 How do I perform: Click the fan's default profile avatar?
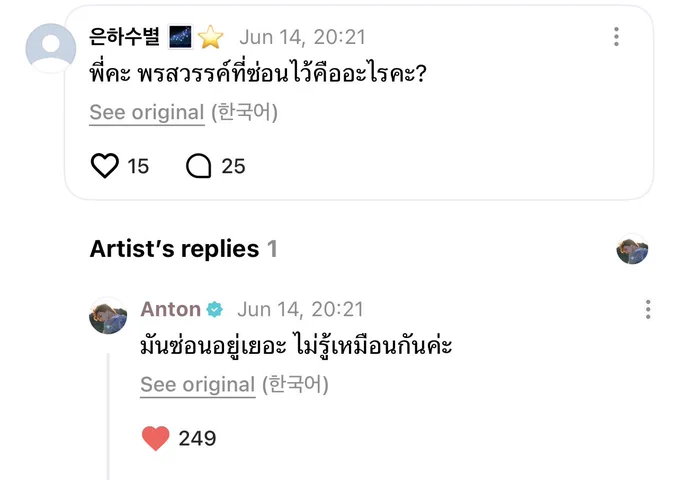[x=51, y=48]
